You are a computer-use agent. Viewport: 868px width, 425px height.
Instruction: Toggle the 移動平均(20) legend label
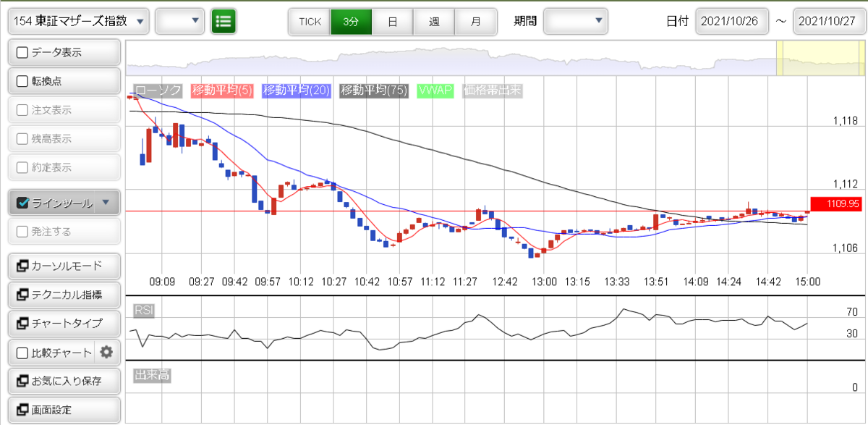[297, 91]
